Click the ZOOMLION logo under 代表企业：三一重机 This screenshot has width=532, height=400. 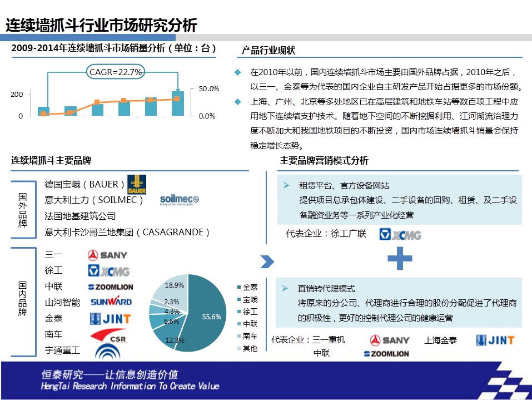[x=386, y=353]
